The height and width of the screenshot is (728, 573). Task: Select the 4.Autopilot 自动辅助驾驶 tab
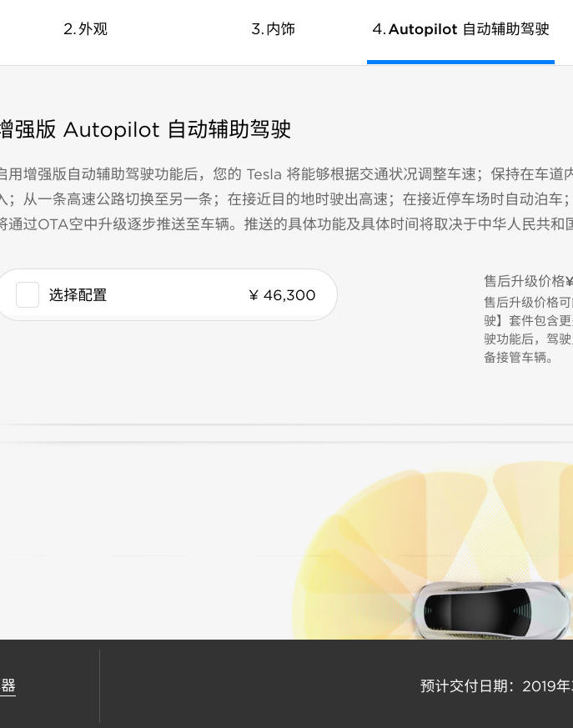(460, 29)
